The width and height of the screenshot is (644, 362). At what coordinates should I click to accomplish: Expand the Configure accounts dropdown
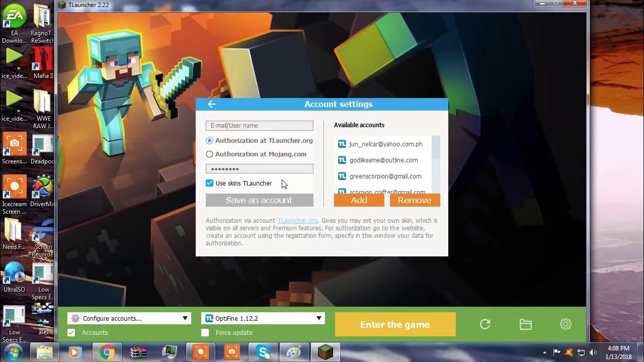click(x=129, y=318)
